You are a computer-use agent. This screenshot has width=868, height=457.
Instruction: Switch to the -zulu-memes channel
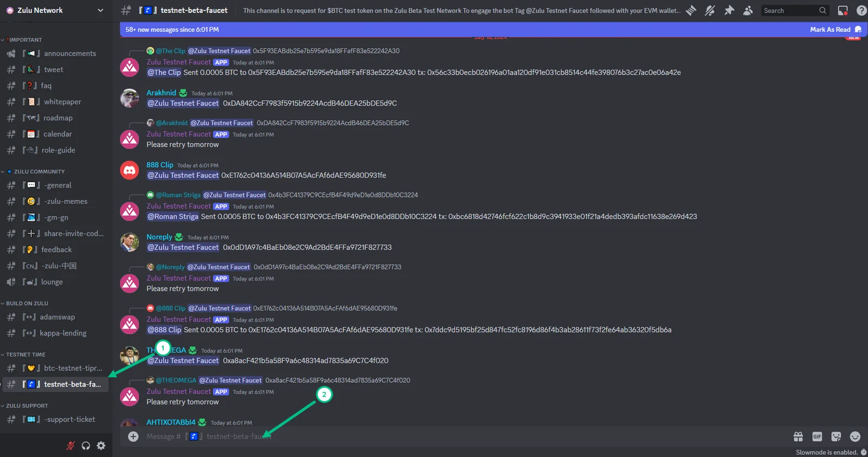[x=56, y=201]
